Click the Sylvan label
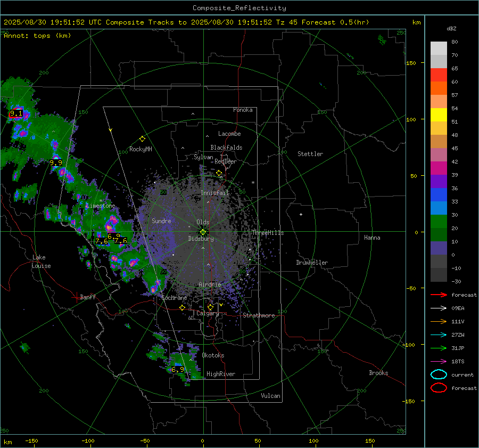The image size is (479, 448). point(203,157)
